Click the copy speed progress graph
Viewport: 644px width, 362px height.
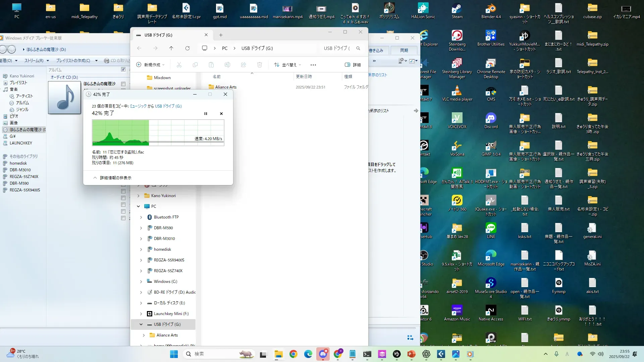pyautogui.click(x=158, y=133)
